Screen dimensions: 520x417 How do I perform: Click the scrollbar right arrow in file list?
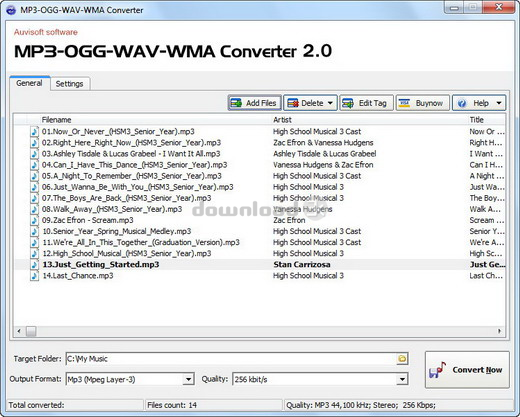(499, 331)
